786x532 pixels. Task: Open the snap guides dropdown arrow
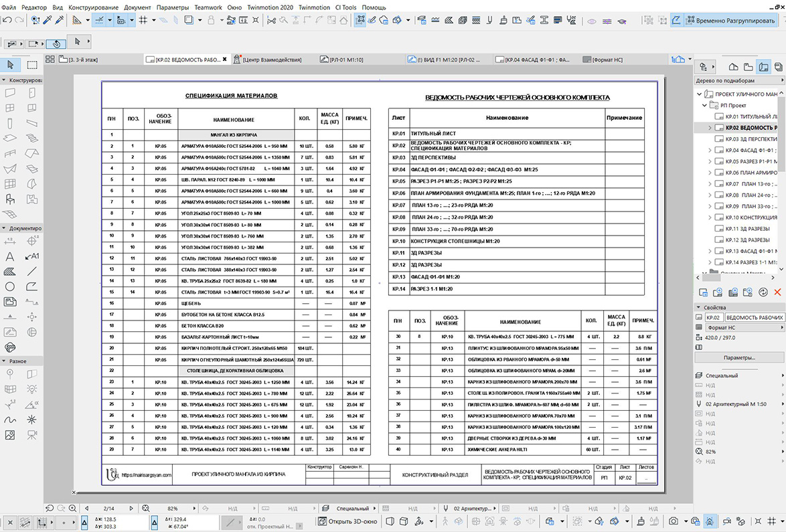(109, 21)
